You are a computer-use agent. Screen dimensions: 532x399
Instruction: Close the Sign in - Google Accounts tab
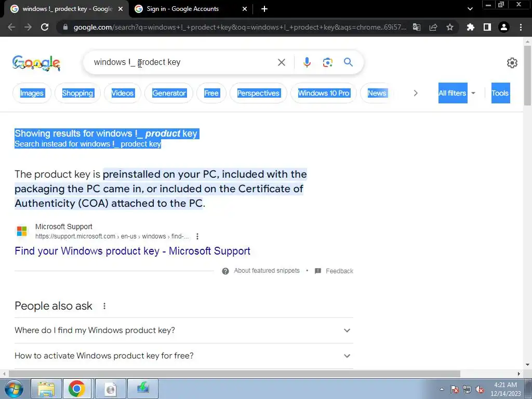point(245,9)
